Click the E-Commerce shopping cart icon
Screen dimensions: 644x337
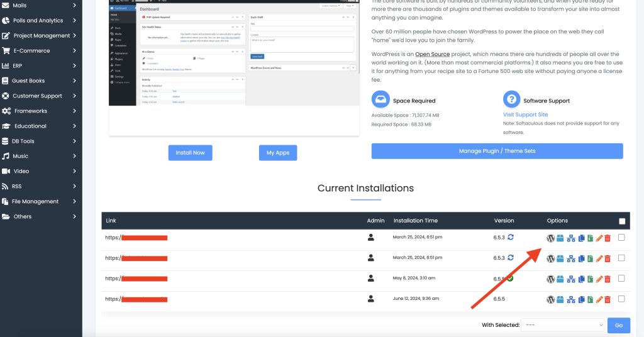tap(6, 51)
